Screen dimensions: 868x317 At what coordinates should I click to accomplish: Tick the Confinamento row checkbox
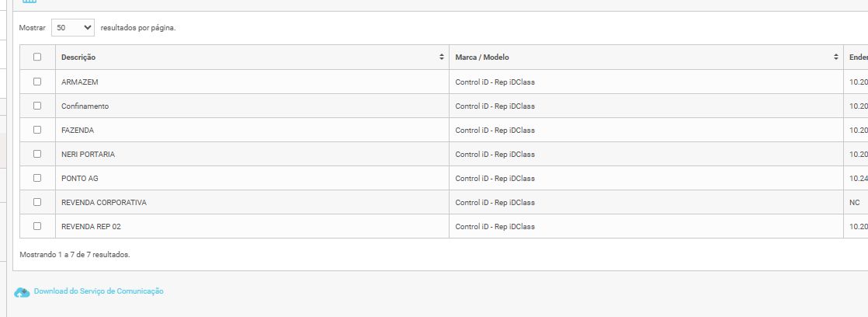tap(37, 106)
